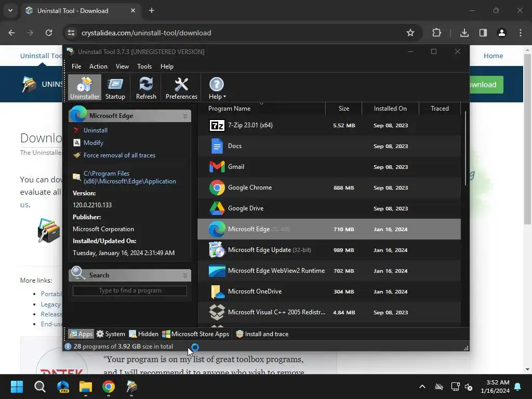Choose Force removal of all traces
Image resolution: width=532 pixels, height=399 pixels.
(x=119, y=155)
